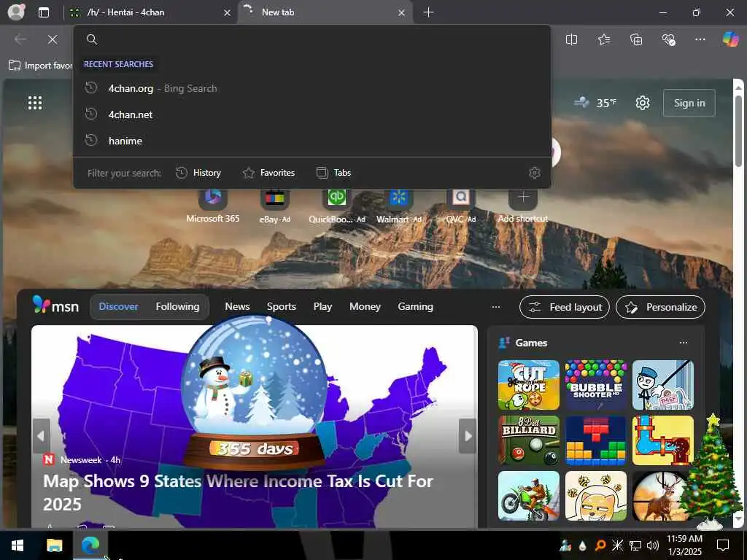
Task: Open the 35°F weather widget
Action: [x=595, y=103]
